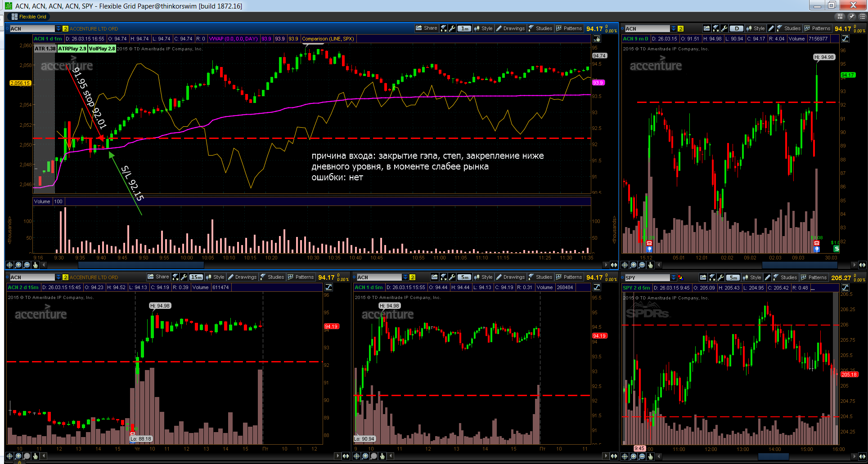Toggle the scale curve icon on SPY chart
This screenshot has height=464, width=868.
click(x=845, y=287)
